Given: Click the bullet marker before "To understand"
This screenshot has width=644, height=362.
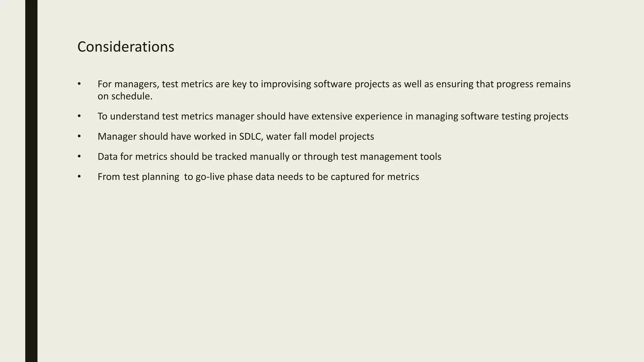Looking at the screenshot, I should 79,116.
